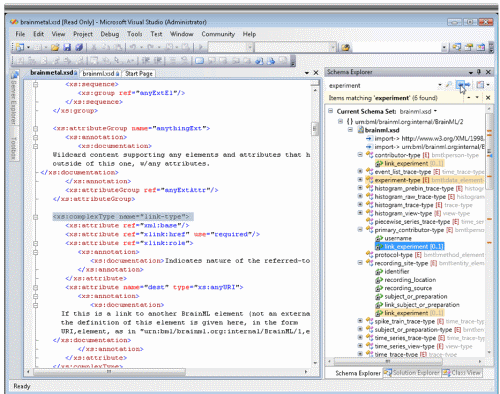500x394 pixels.
Task: Open the Debug menu
Action: point(110,34)
